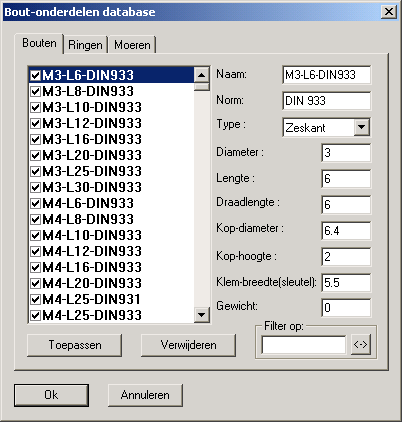This screenshot has width=402, height=422.
Task: Focus the Filter op text field
Action: (x=304, y=345)
